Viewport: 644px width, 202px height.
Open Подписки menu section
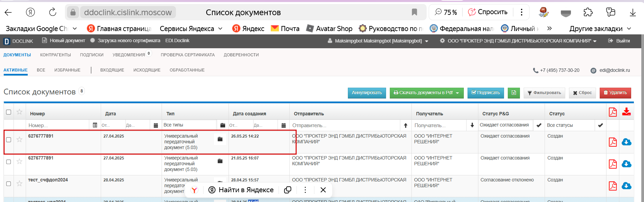(x=92, y=55)
